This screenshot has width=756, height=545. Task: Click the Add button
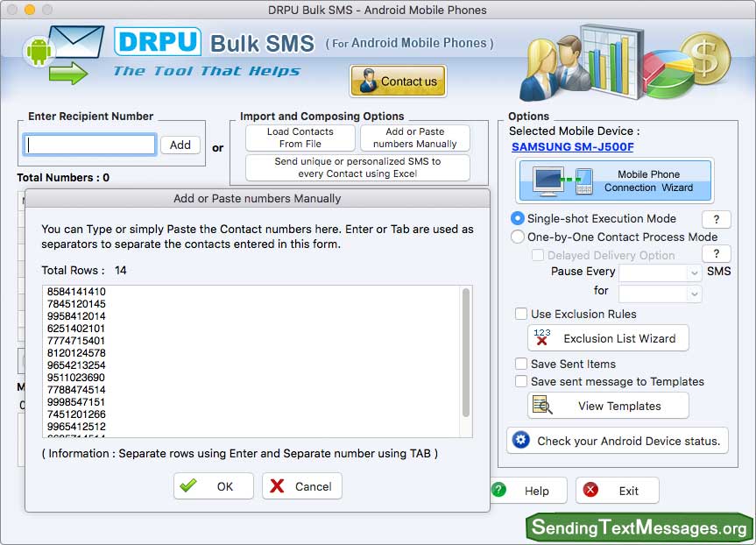180,145
